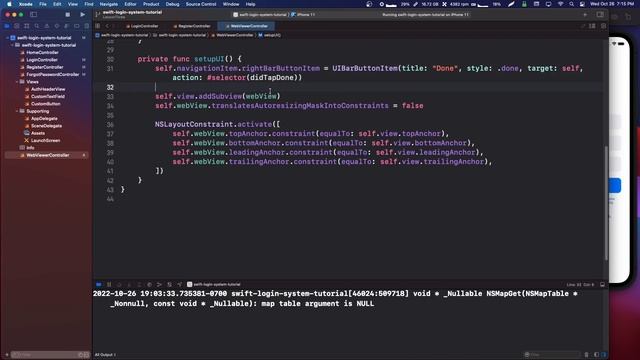Click the navigator Filter field at bottom

(50, 355)
